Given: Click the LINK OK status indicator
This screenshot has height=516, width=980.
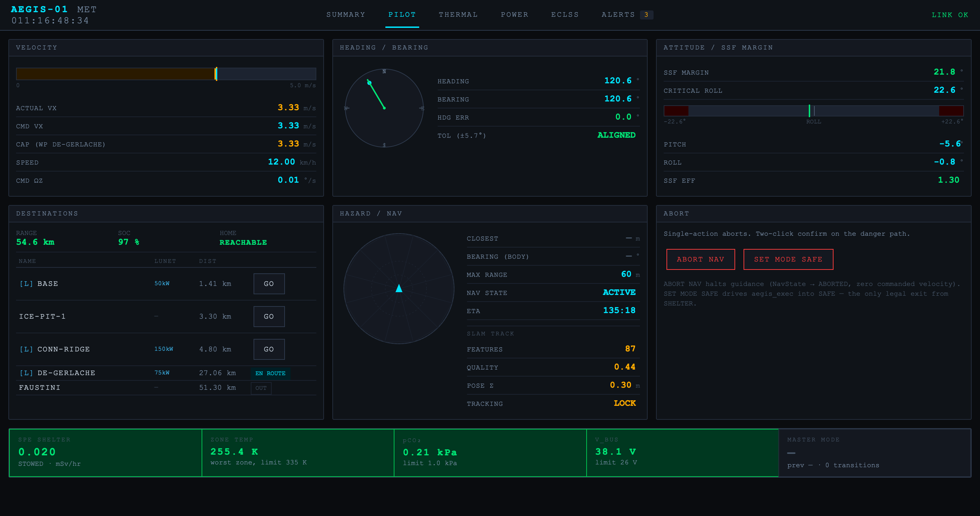Looking at the screenshot, I should 950,15.
